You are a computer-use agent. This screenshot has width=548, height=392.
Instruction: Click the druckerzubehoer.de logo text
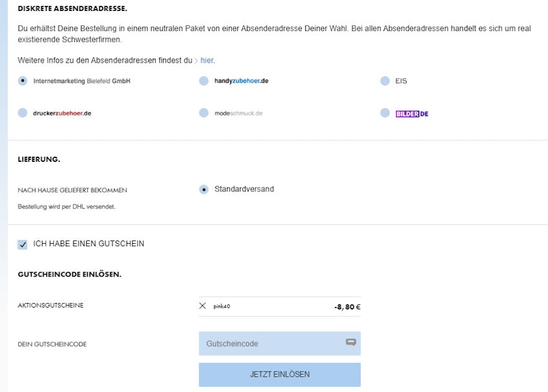[62, 113]
